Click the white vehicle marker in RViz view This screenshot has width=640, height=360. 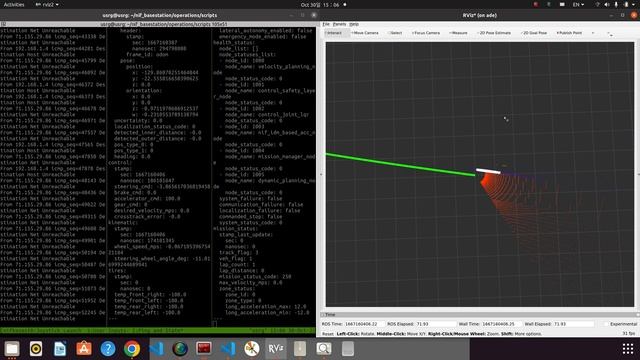pos(488,171)
